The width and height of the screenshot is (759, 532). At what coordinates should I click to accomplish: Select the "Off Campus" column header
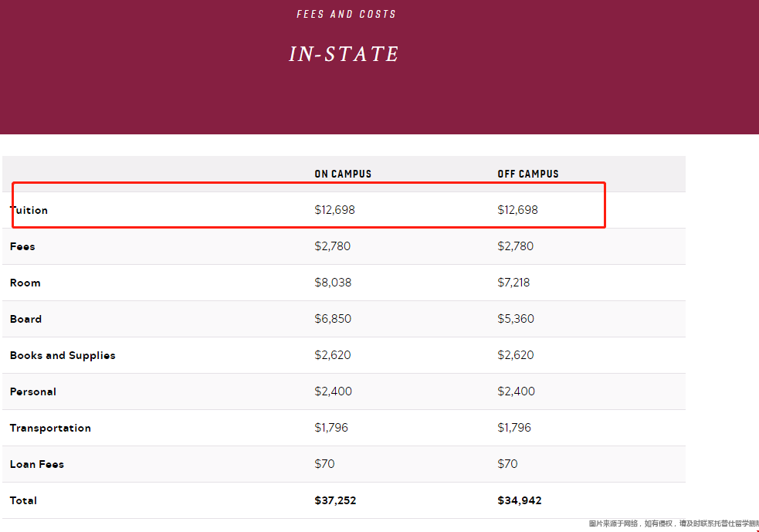(x=528, y=174)
